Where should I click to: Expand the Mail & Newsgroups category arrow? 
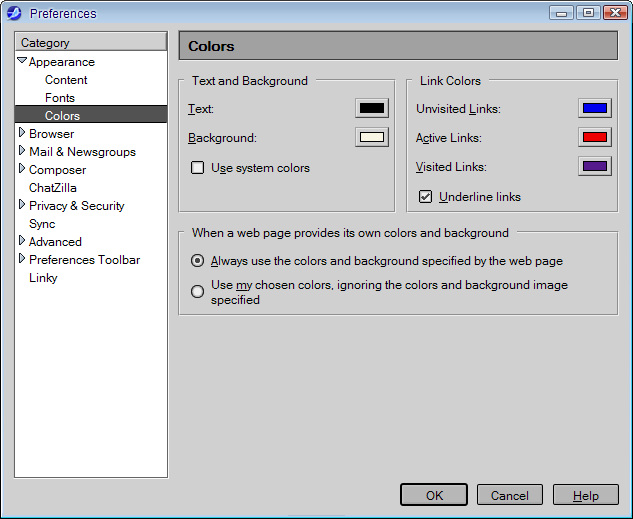click(22, 151)
